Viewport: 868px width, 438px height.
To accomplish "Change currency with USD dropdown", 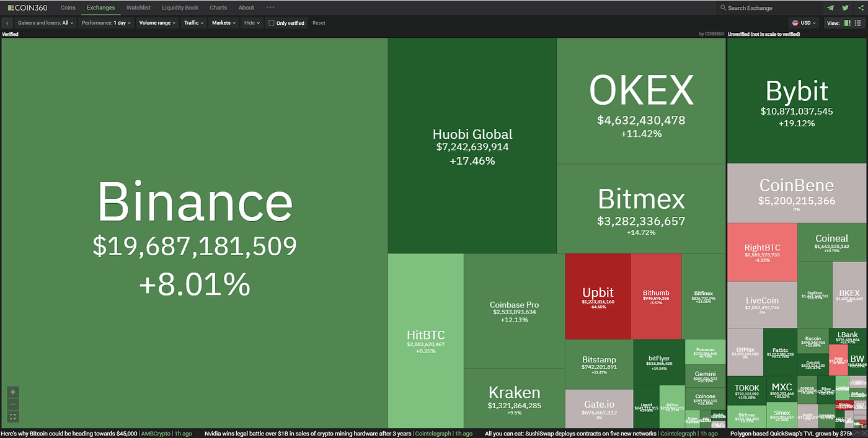I will (x=804, y=23).
